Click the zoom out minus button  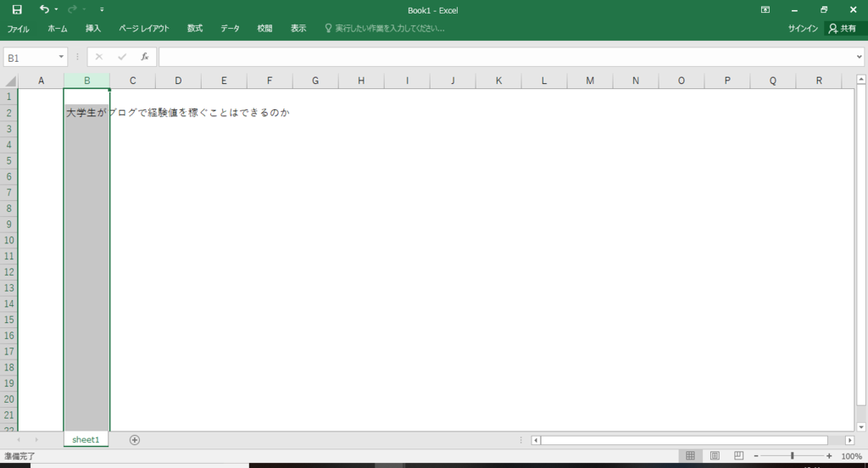756,456
